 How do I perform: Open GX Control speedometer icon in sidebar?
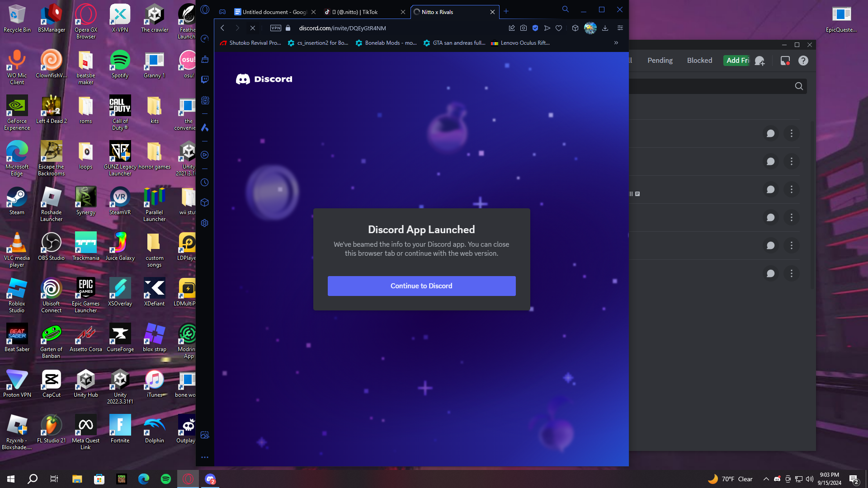205,39
